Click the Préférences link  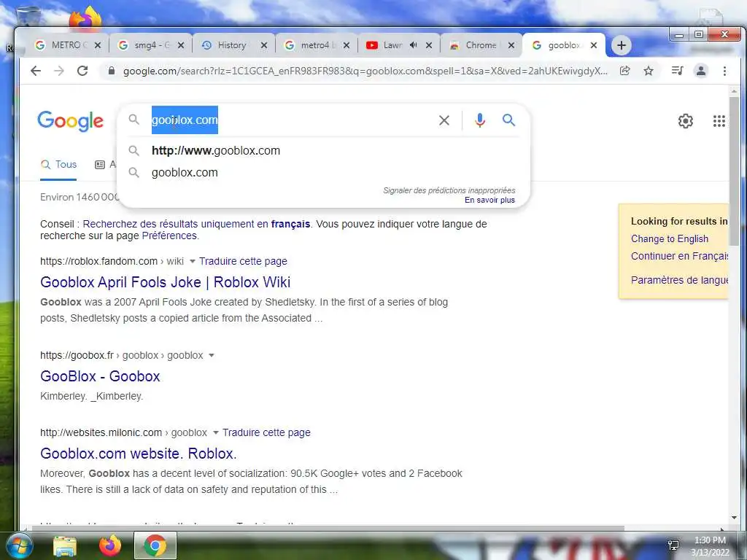pos(169,236)
